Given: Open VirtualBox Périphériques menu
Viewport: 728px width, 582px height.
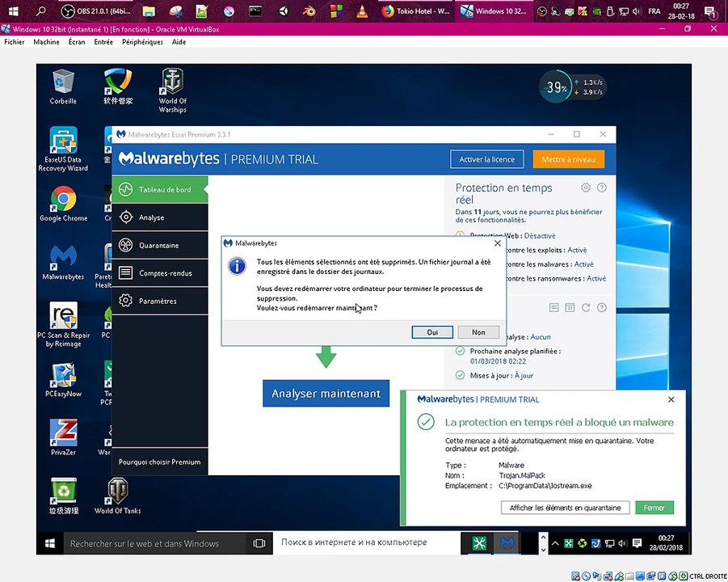Looking at the screenshot, I should pyautogui.click(x=142, y=42).
